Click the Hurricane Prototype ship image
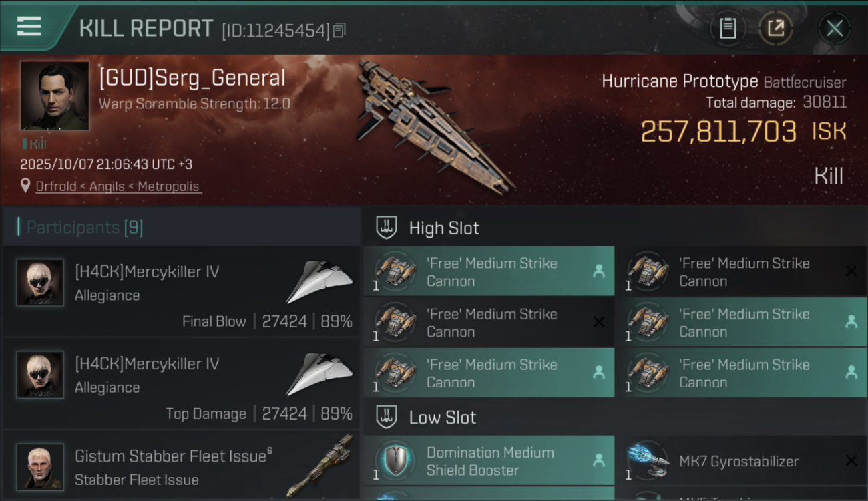 [434, 127]
